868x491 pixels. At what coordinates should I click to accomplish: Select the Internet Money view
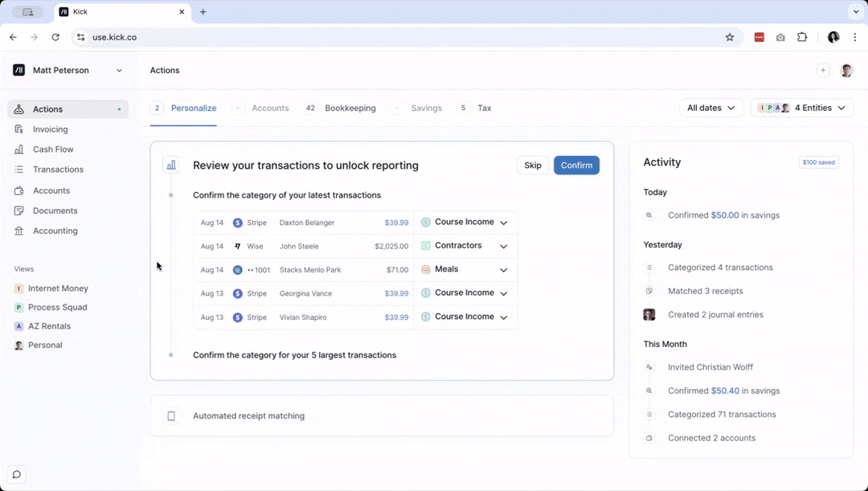click(58, 288)
